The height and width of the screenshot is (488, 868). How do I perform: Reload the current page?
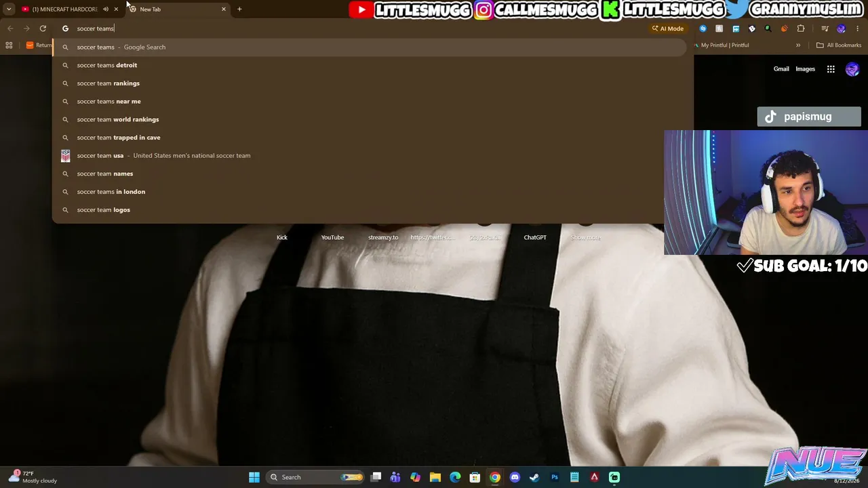click(43, 28)
